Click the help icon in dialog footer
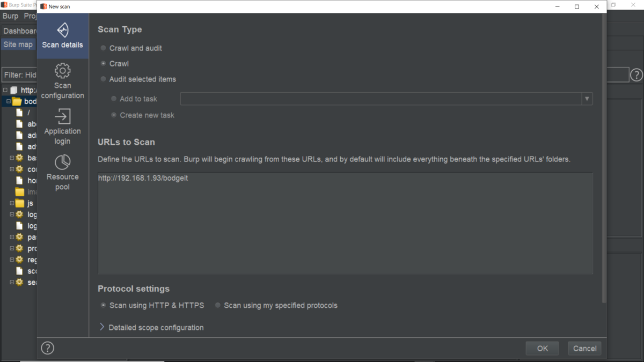The height and width of the screenshot is (362, 644). coord(48,348)
